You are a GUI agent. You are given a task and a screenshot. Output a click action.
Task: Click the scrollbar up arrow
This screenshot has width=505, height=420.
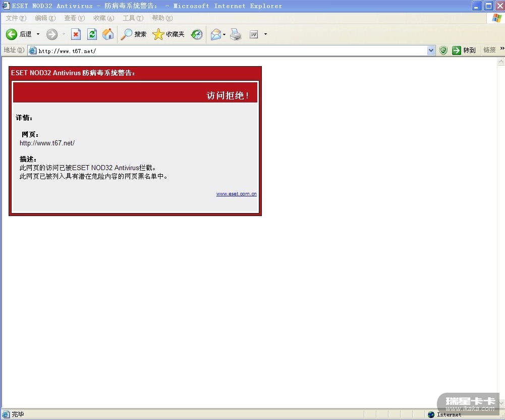click(x=501, y=61)
